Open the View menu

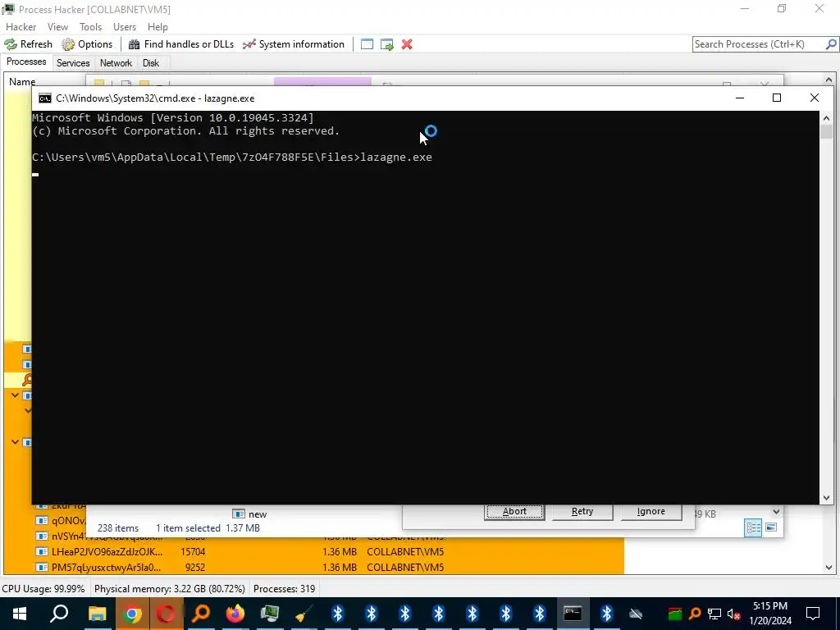(57, 27)
